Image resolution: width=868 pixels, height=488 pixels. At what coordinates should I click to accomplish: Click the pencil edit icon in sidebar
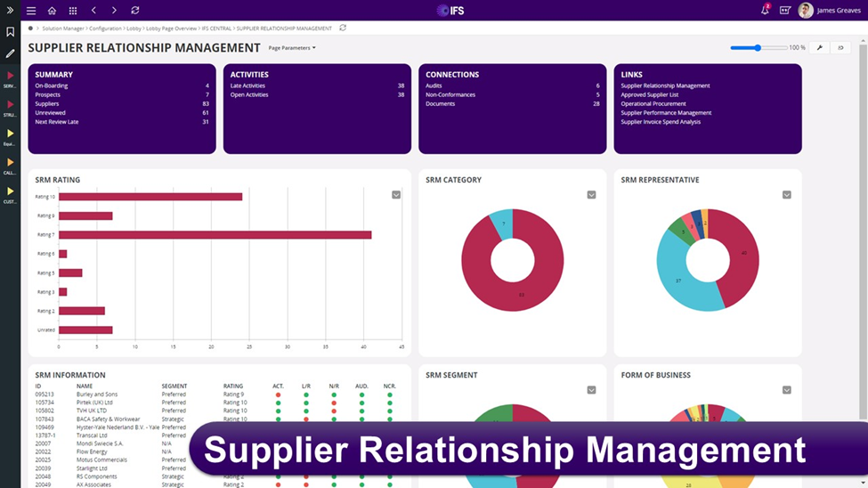coord(10,53)
